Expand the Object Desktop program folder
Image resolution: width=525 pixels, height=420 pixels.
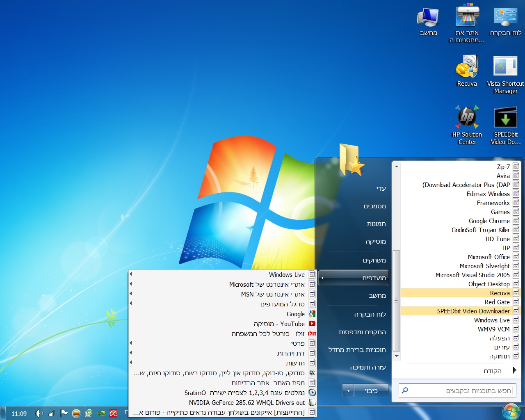coord(460,284)
